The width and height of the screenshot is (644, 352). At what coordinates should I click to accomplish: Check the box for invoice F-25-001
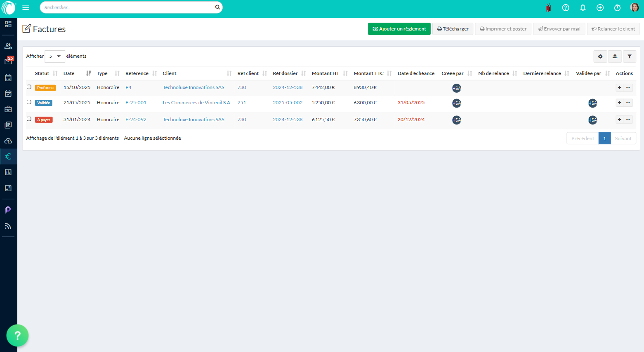(29, 102)
